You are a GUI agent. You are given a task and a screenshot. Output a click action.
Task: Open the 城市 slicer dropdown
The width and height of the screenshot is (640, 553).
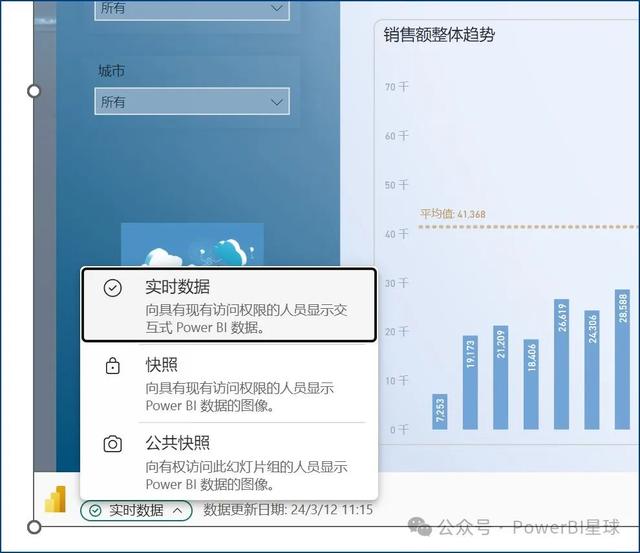coord(192,101)
